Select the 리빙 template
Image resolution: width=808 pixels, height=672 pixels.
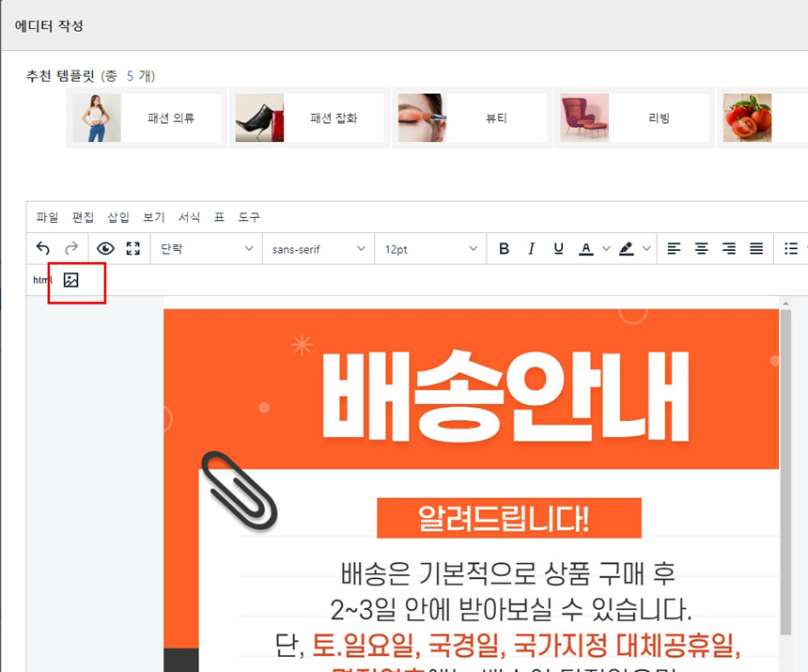(x=635, y=117)
